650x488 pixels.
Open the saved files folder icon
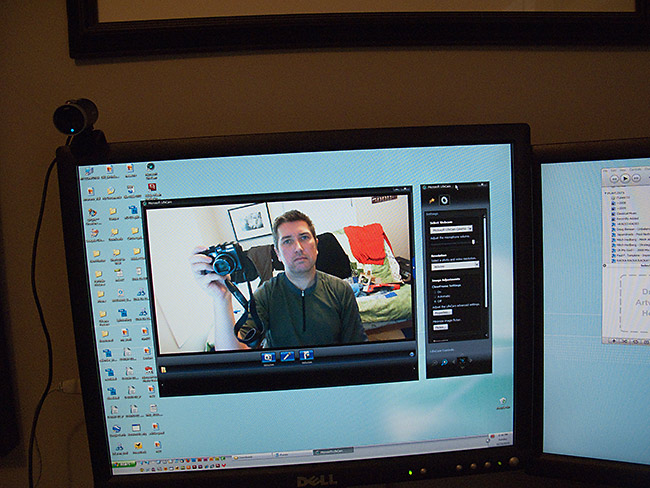point(162,369)
